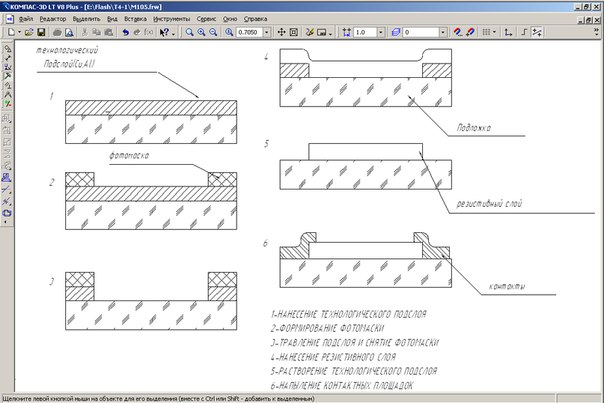Create a new document with the blank page icon

pyautogui.click(x=11, y=32)
